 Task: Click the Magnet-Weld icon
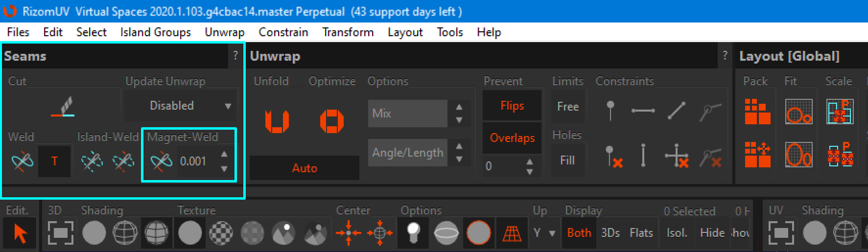click(161, 161)
